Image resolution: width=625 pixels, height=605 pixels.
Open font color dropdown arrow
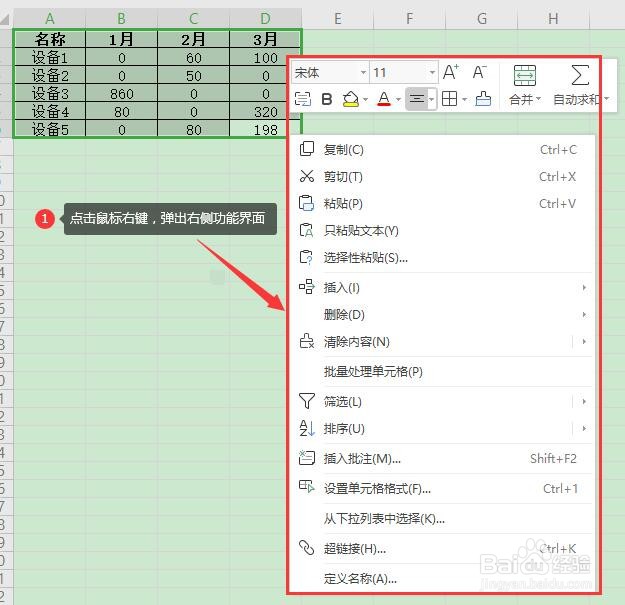[398, 99]
